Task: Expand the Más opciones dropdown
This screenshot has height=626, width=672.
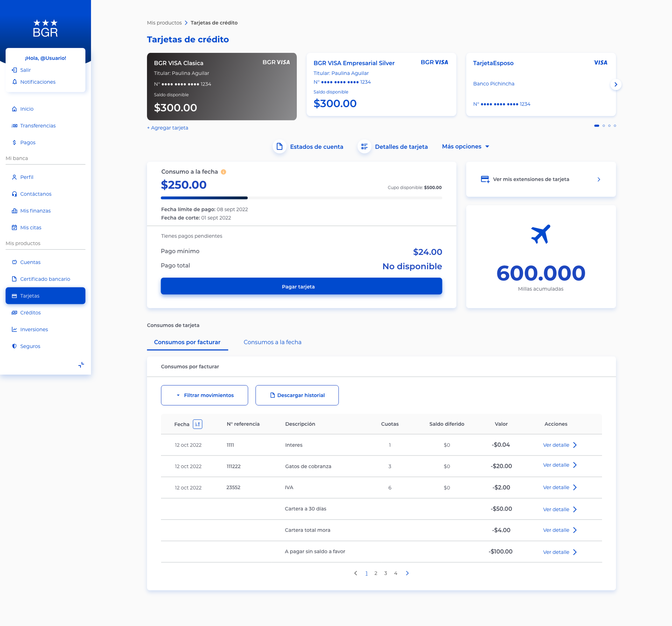Action: 465,146
